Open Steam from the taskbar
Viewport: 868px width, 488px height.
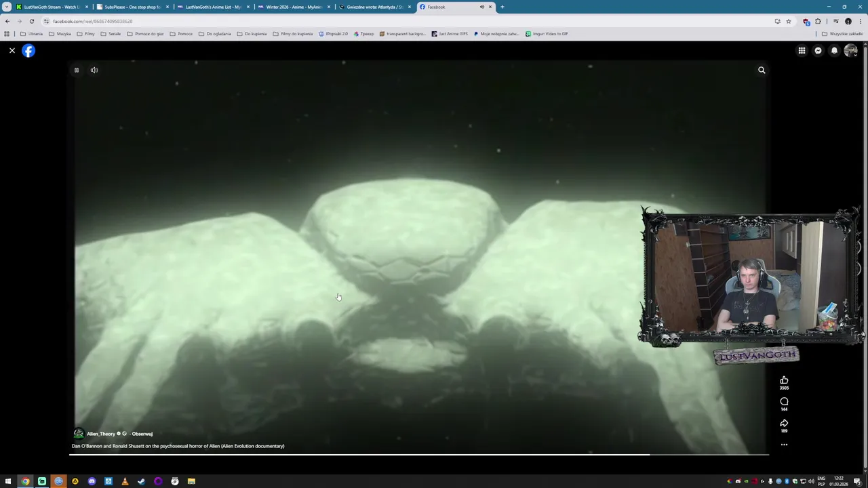141,481
